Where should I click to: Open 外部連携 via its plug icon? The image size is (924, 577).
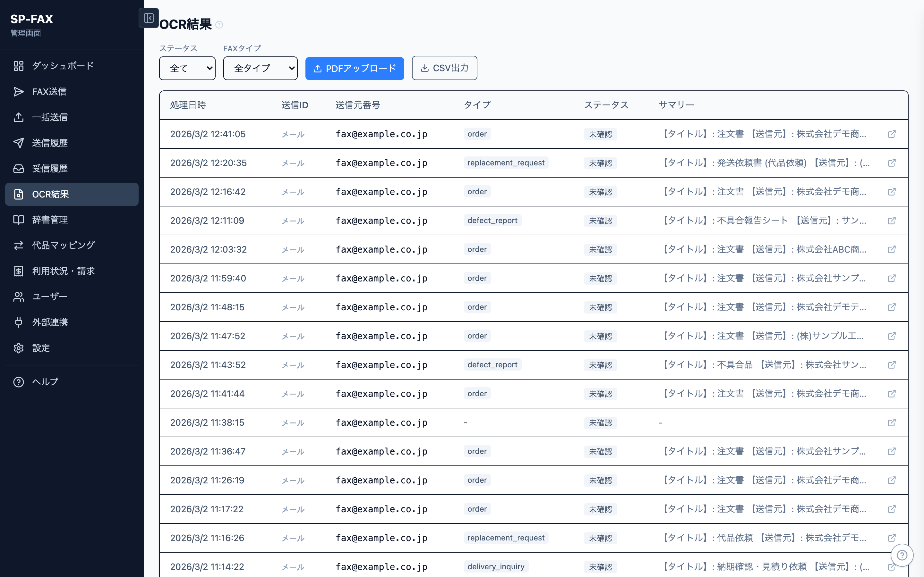tap(18, 322)
